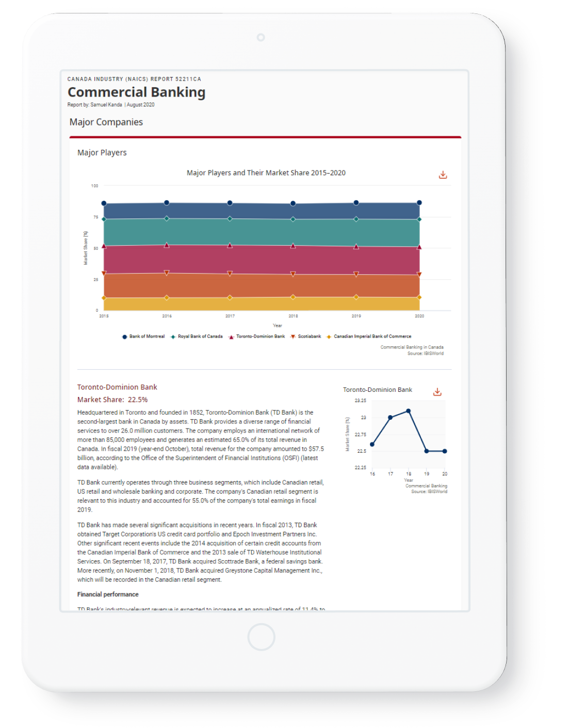Select the year 16 point on TD line chart
This screenshot has height=728, width=569.
tap(372, 445)
